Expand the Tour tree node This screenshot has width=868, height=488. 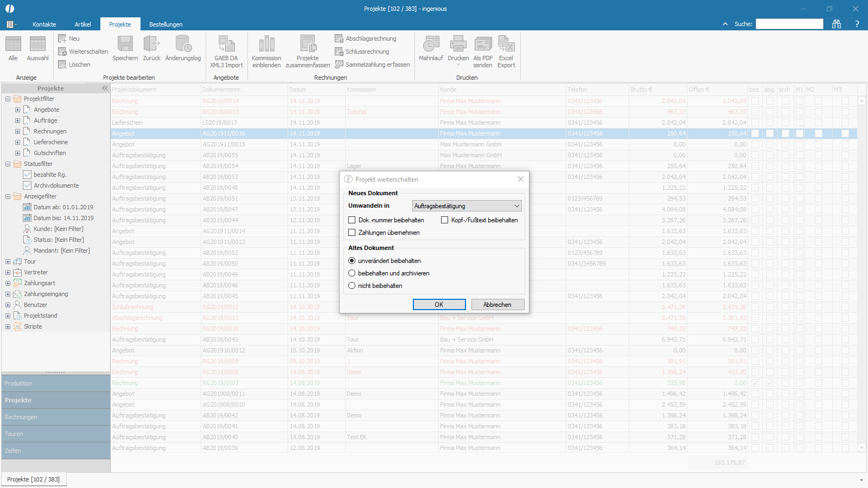tap(8, 261)
